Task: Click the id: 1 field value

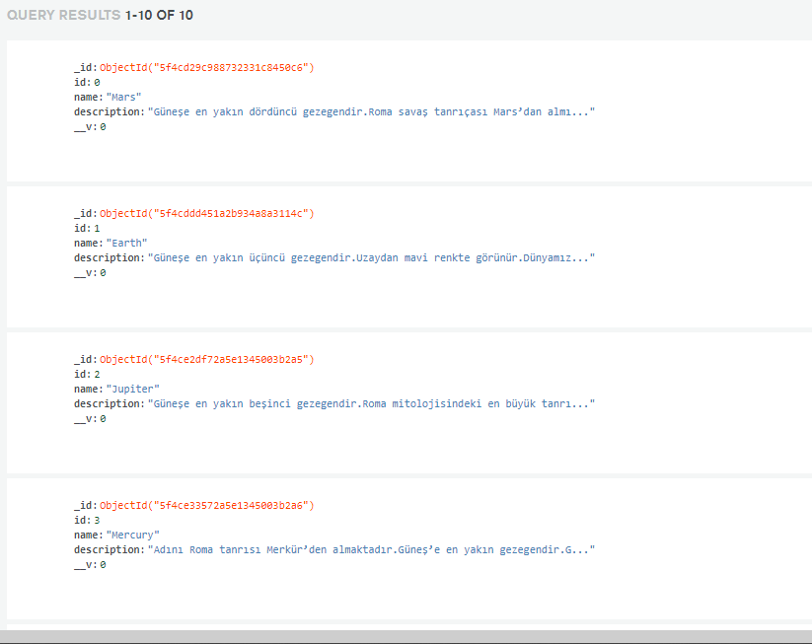Action: (97, 228)
